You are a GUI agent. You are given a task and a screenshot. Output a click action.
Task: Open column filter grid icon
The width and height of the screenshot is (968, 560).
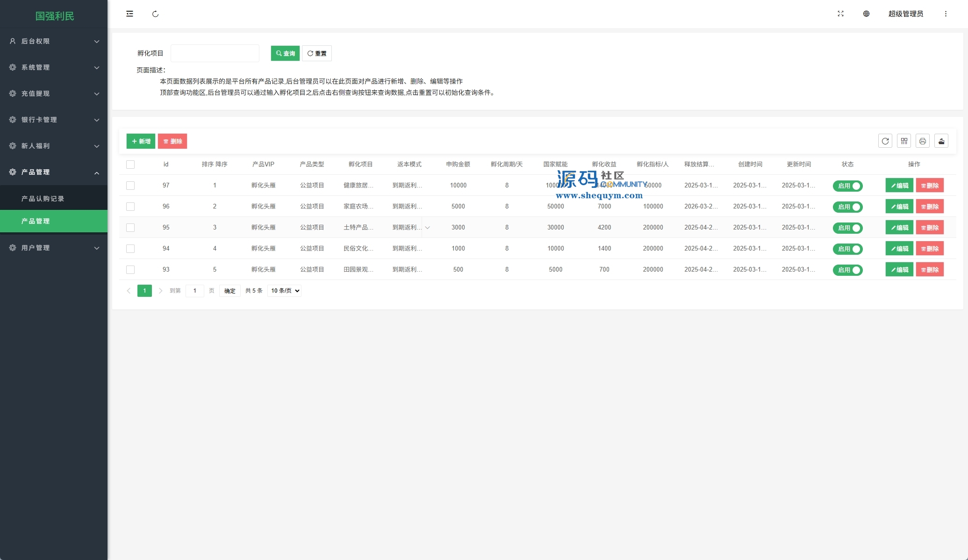pyautogui.click(x=904, y=141)
